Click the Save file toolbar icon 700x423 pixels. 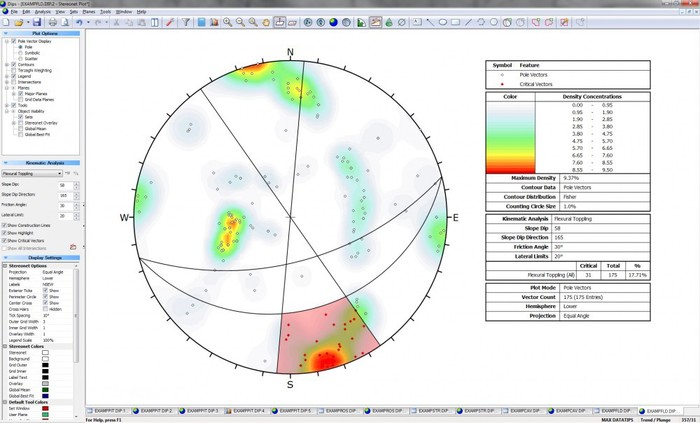[x=37, y=21]
